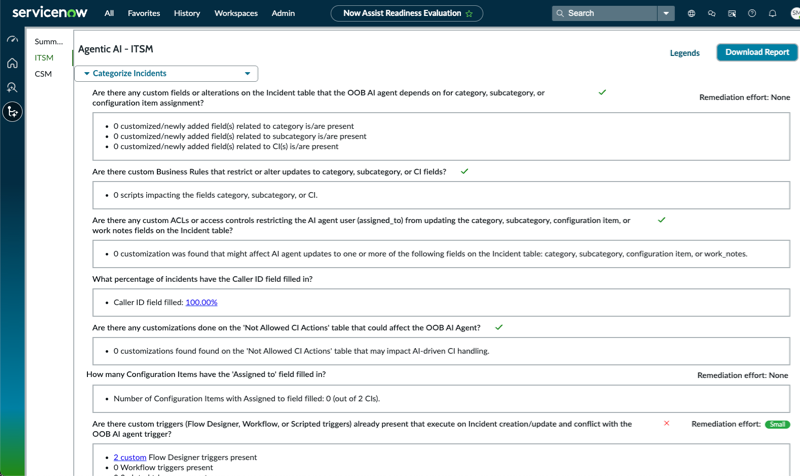Click green checkmark beside custom ACLs question
Image resolution: width=800 pixels, height=476 pixels.
662,220
